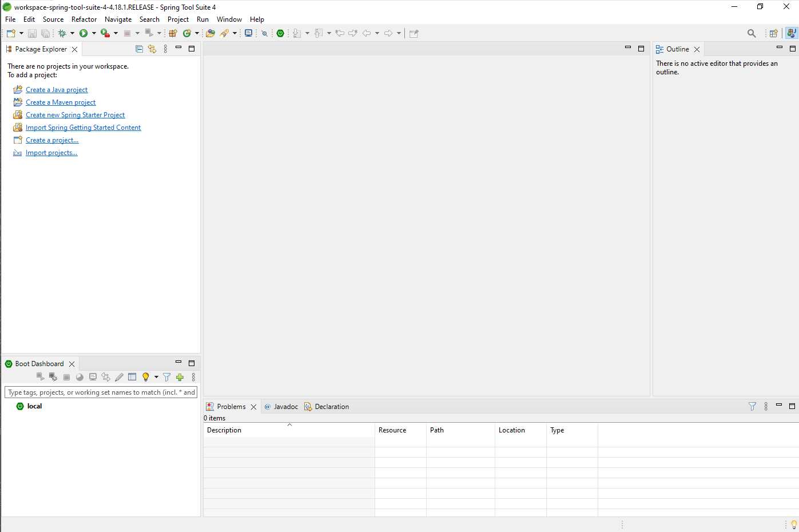Minimize the Outline view
The width and height of the screenshot is (799, 532).
(x=779, y=48)
